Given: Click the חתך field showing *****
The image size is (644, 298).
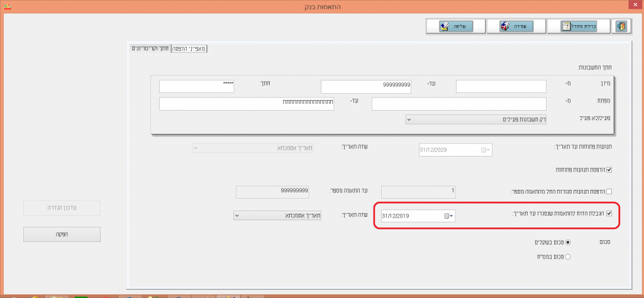Looking at the screenshot, I should [197, 87].
